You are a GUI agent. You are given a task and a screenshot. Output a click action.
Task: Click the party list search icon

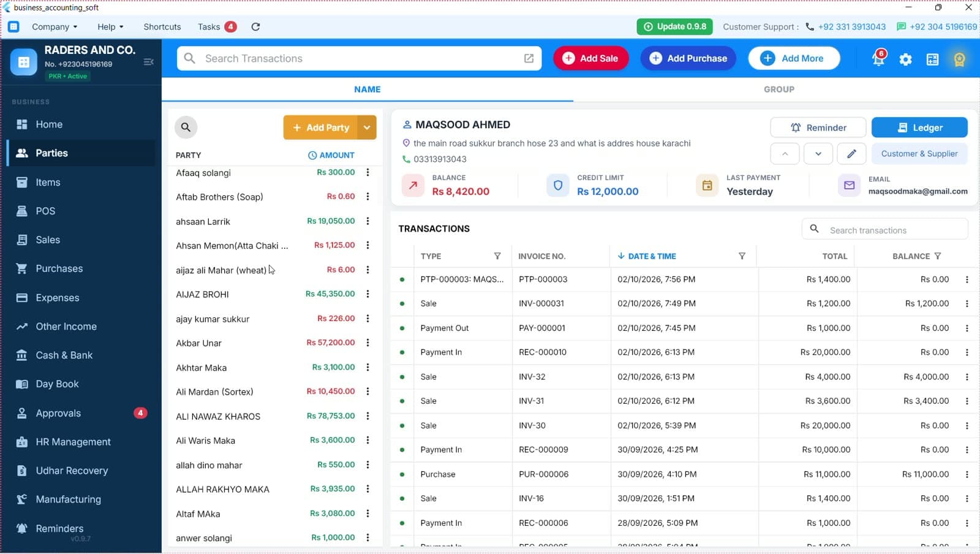tap(186, 127)
